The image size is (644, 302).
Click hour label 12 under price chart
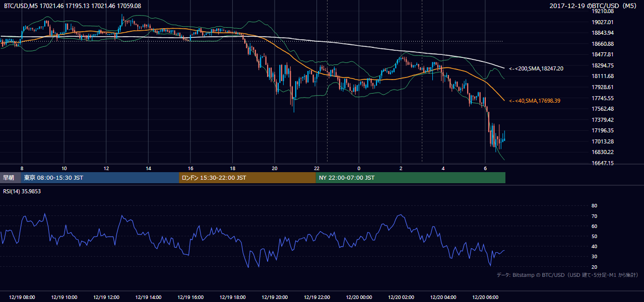106,168
